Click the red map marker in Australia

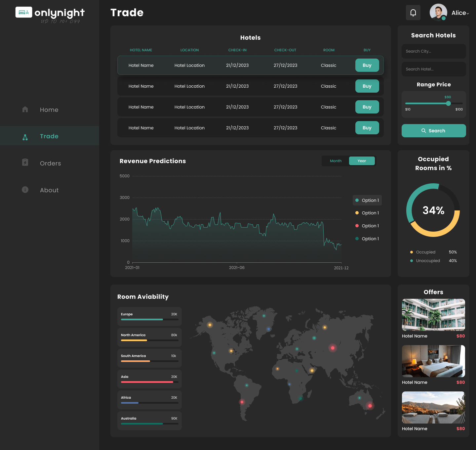tap(370, 406)
